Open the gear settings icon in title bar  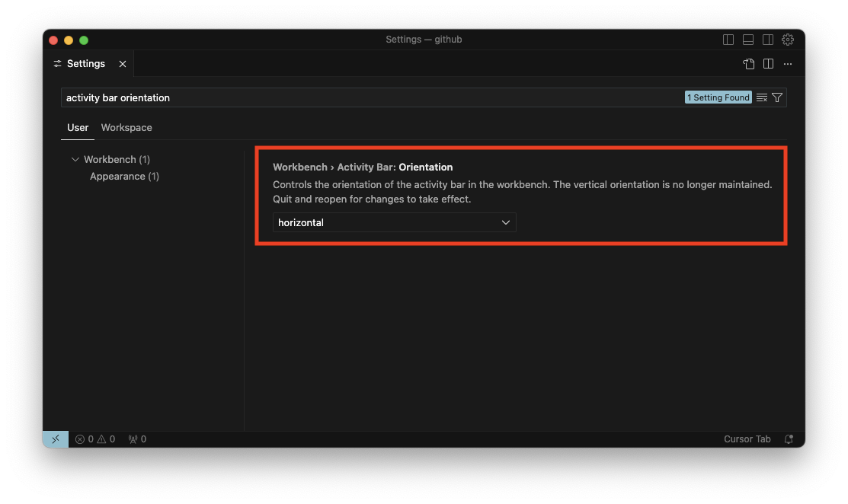[788, 40]
